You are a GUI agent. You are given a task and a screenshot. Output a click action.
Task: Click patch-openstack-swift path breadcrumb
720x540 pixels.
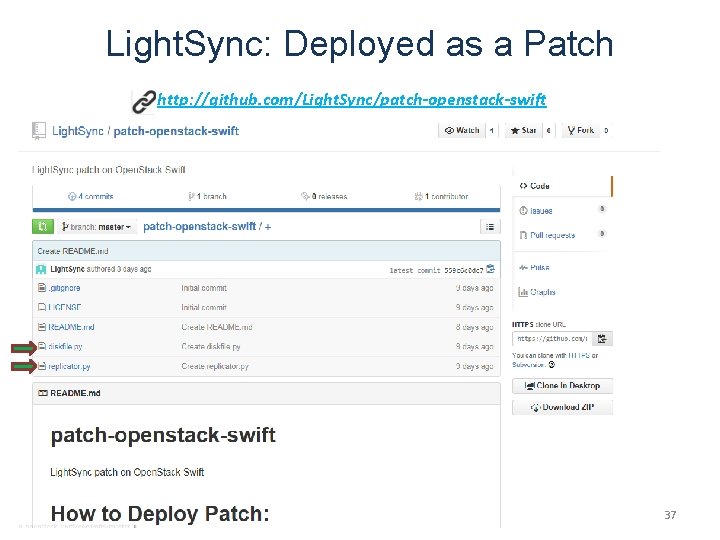(x=199, y=226)
